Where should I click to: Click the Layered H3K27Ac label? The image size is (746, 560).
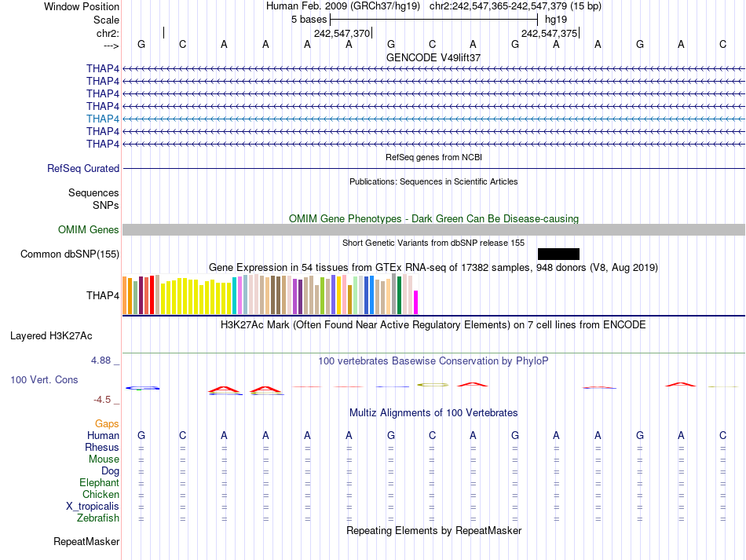[x=51, y=336]
